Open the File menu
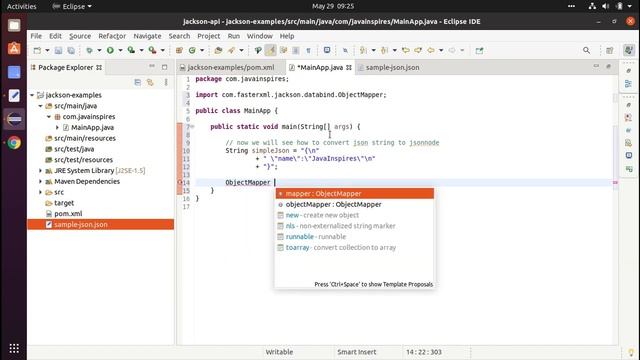 point(36,36)
